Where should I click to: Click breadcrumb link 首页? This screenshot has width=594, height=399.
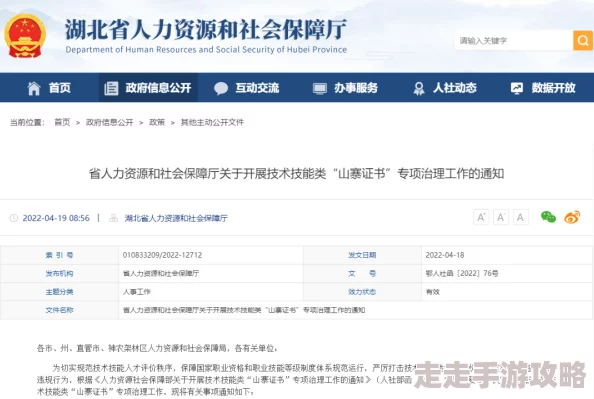click(62, 122)
